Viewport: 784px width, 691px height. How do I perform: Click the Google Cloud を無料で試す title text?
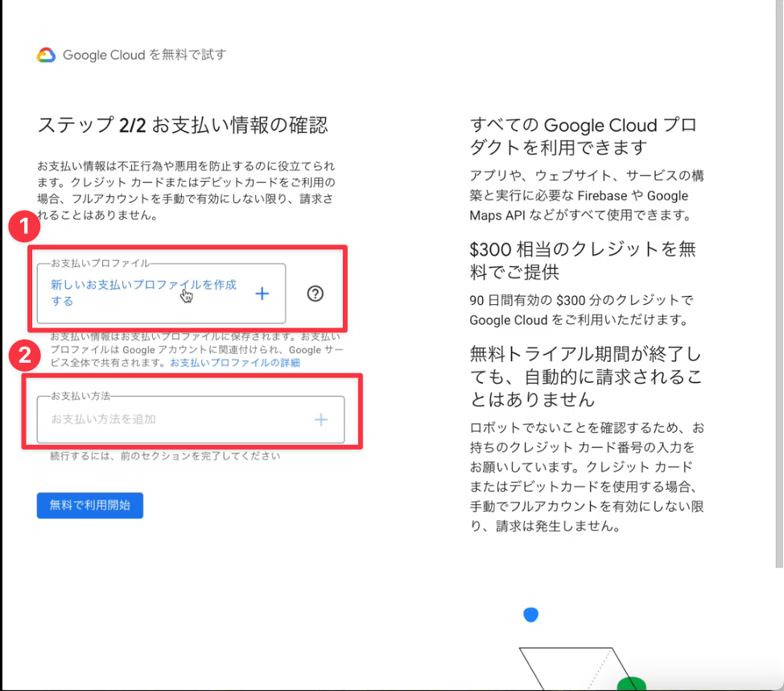145,55
